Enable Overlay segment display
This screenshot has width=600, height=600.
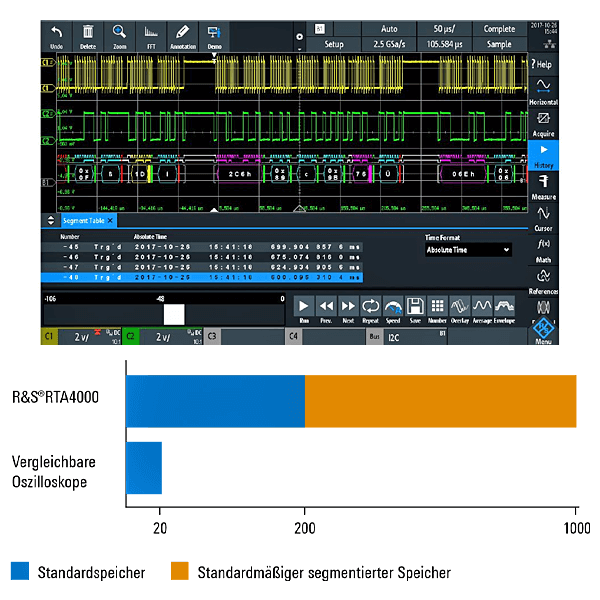[460, 306]
